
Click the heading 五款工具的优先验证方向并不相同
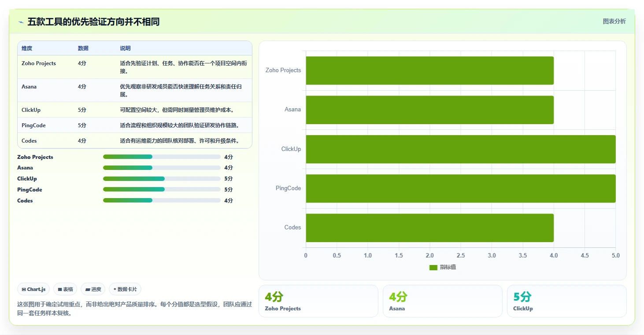(93, 22)
